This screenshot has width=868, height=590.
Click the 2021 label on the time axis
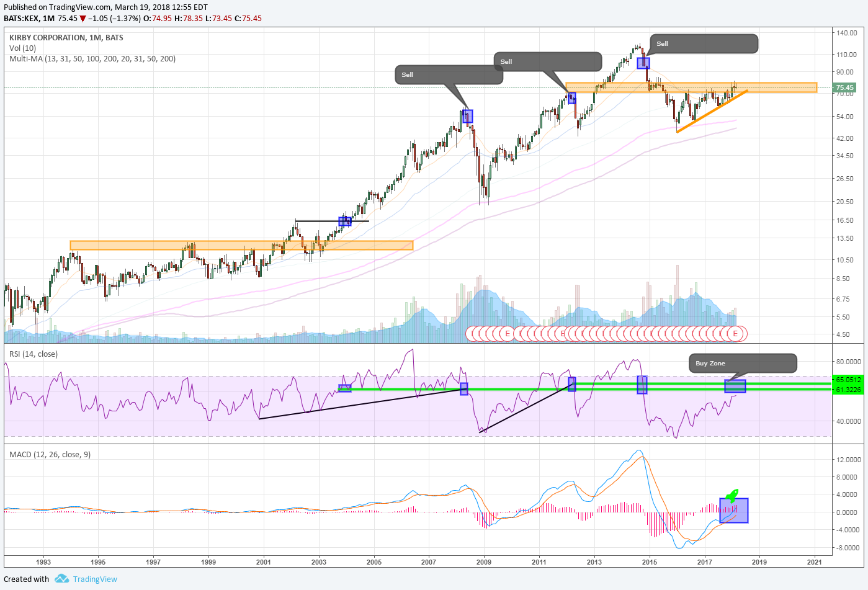(815, 562)
